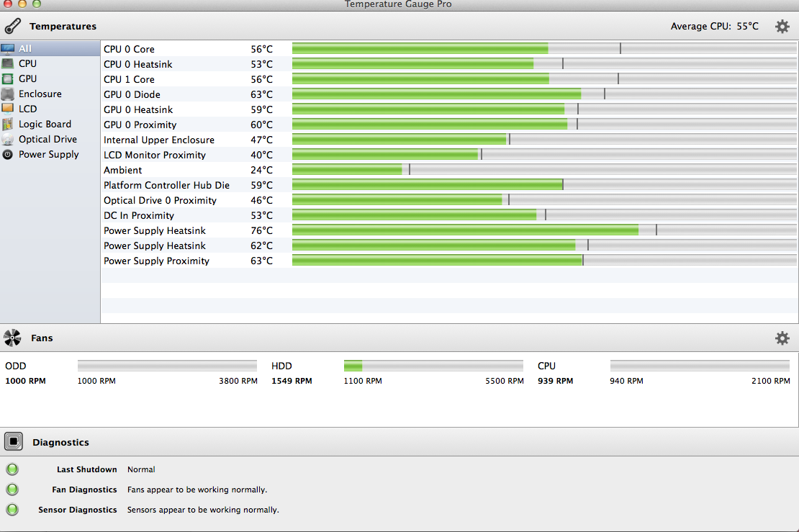Click the 5500 RPM maximum label
This screenshot has width=799, height=532.
click(x=505, y=381)
